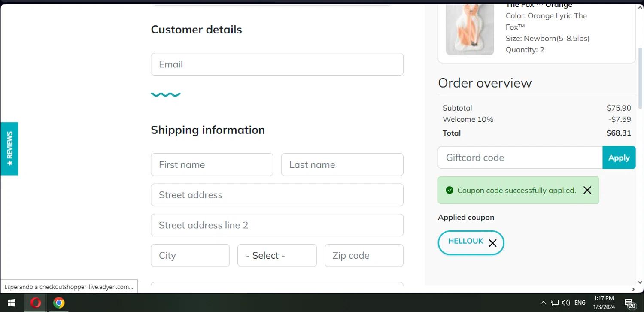Image resolution: width=644 pixels, height=312 pixels.
Task: Expand the state Select dropdown
Action: 277,255
